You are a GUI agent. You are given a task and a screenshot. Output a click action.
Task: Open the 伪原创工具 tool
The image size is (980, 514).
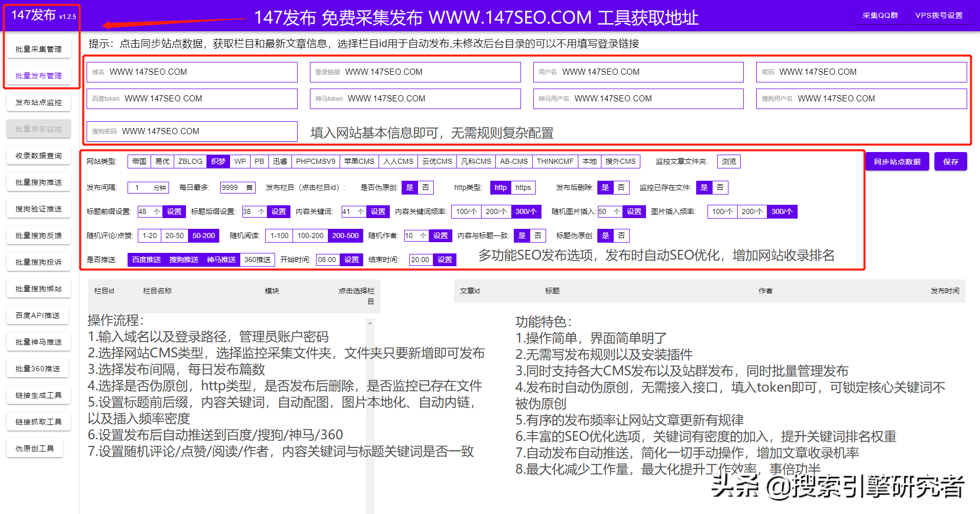coord(35,448)
